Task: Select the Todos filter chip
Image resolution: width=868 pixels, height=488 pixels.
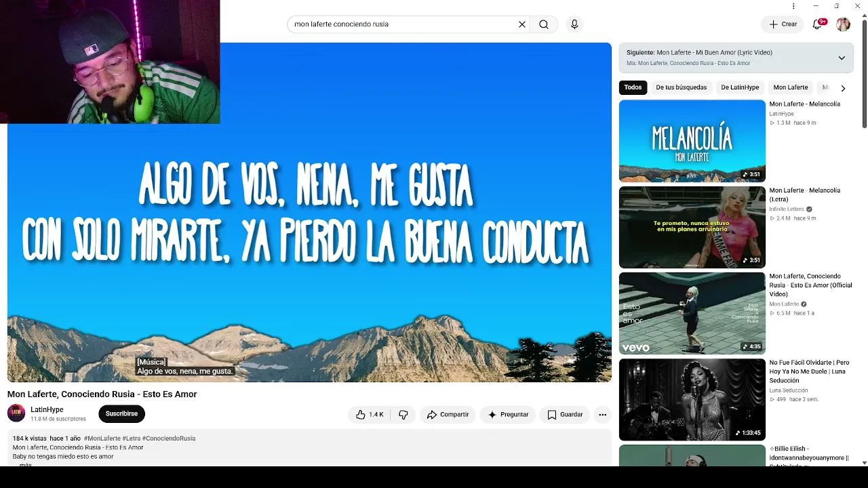Action: click(633, 87)
